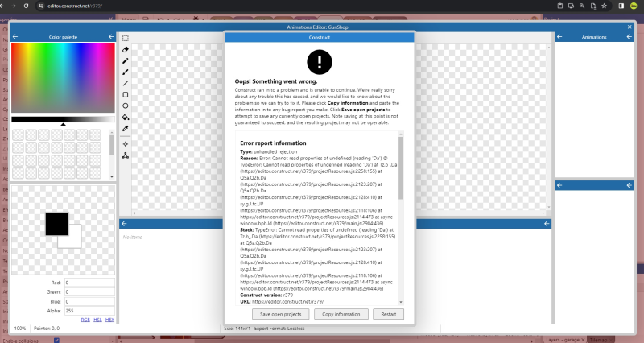Open the browser zoom magnifier icon

pyautogui.click(x=582, y=6)
